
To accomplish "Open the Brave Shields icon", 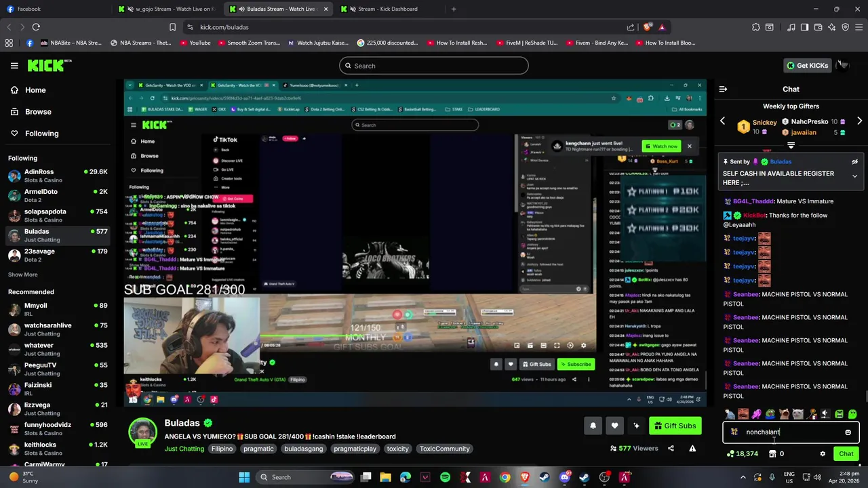I will click(648, 27).
